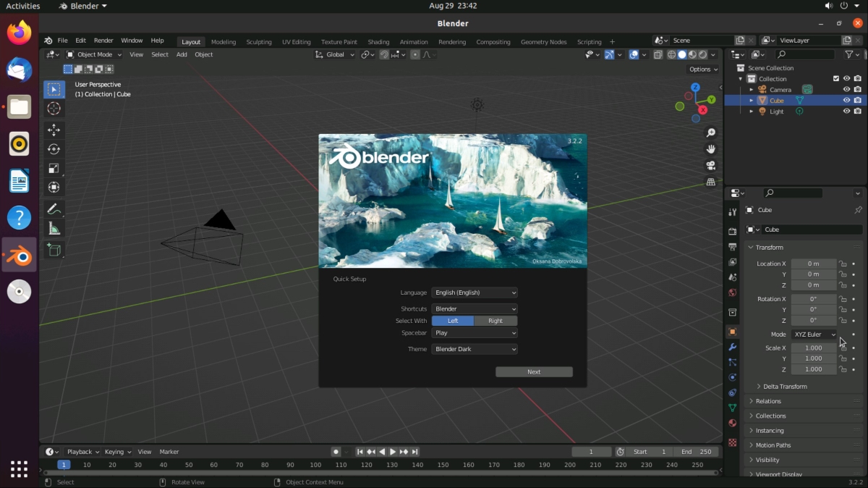Select the Measure tool

[x=54, y=228]
